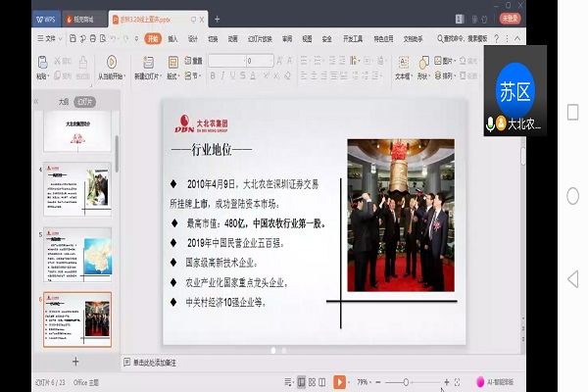Click the orange play slideshow button in status bar
The image size is (588, 392).
(x=339, y=381)
